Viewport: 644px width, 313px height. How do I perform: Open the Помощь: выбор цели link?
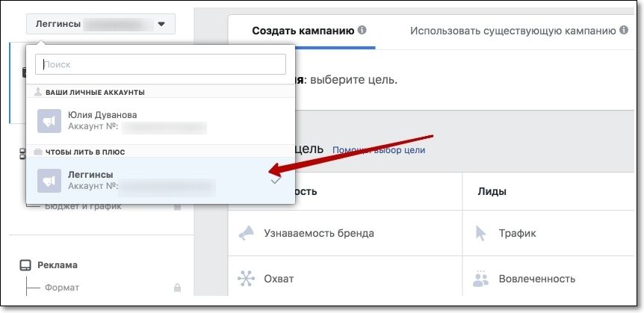[x=379, y=150]
